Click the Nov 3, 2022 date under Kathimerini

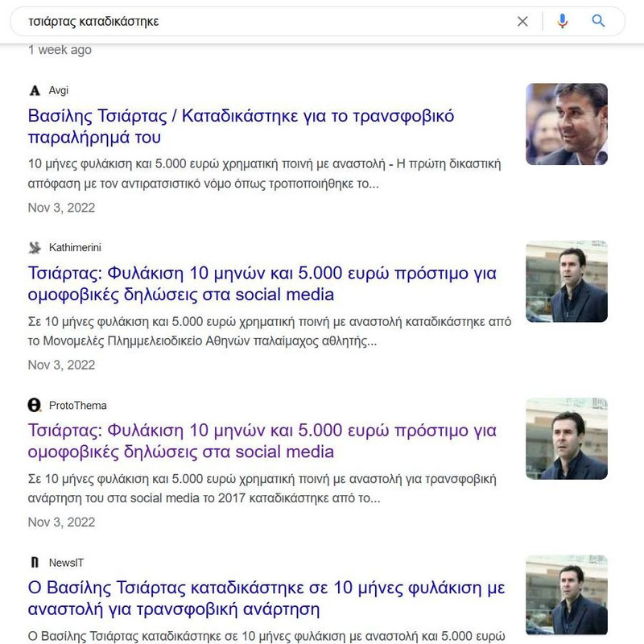61,365
